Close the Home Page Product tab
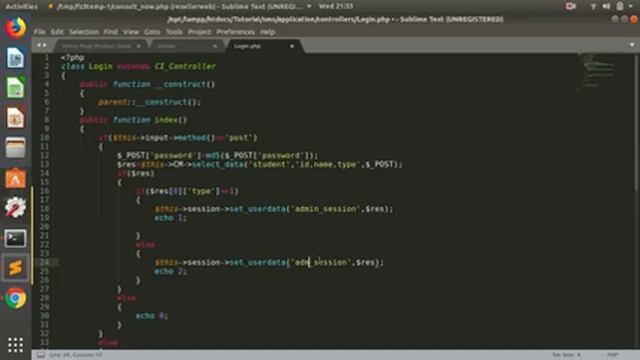Screen dimensions: 640x360 (139, 46)
